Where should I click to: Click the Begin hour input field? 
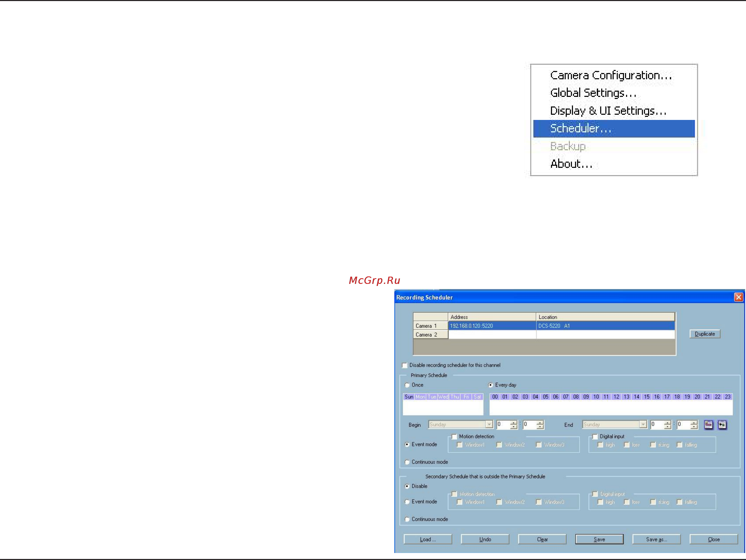pos(503,425)
